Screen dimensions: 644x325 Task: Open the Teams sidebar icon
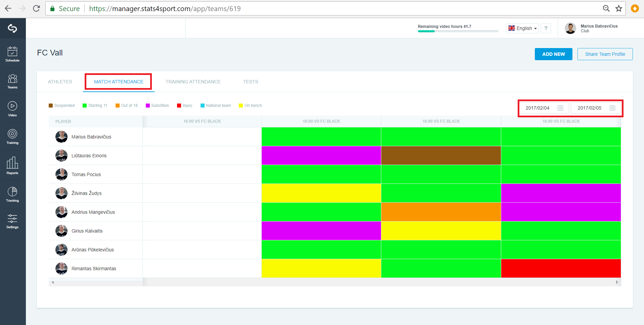point(12,81)
